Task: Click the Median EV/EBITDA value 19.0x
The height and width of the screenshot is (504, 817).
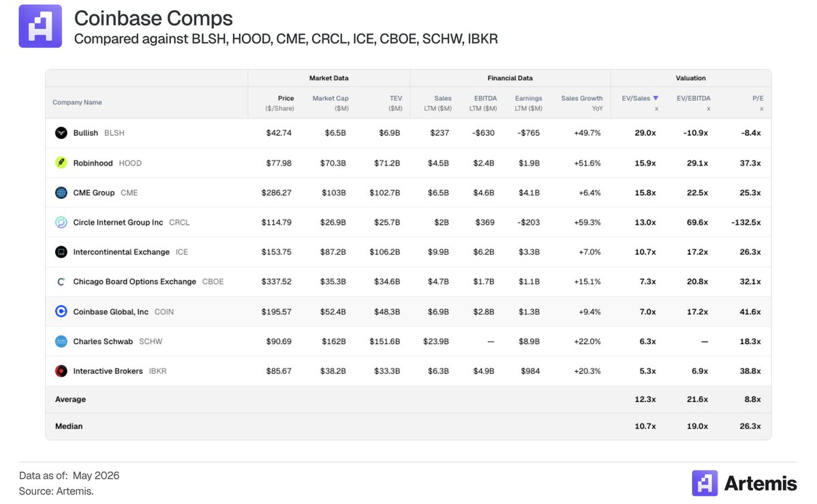Action: point(697,426)
